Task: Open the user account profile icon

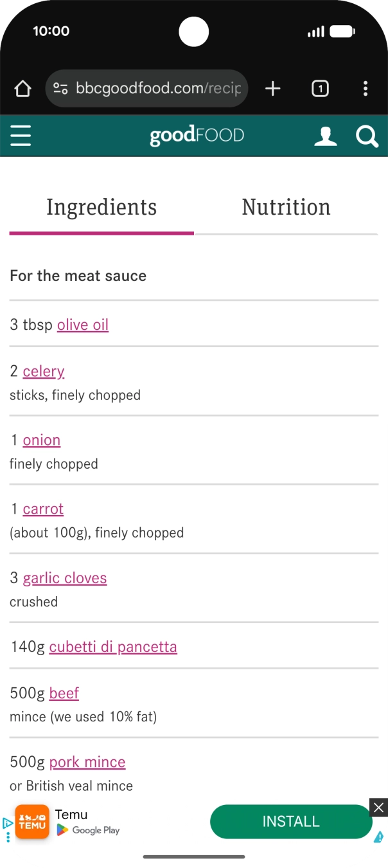Action: [x=325, y=136]
